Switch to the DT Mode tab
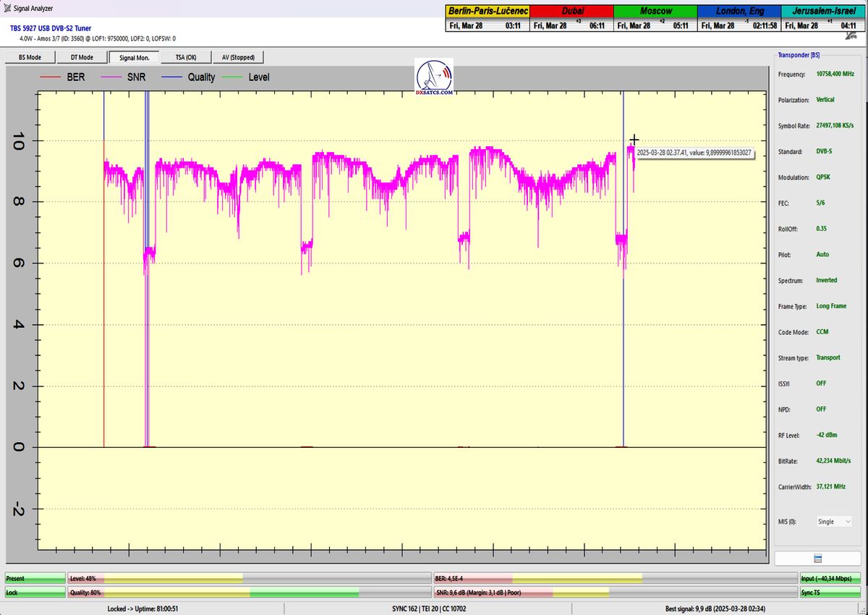 pos(81,57)
